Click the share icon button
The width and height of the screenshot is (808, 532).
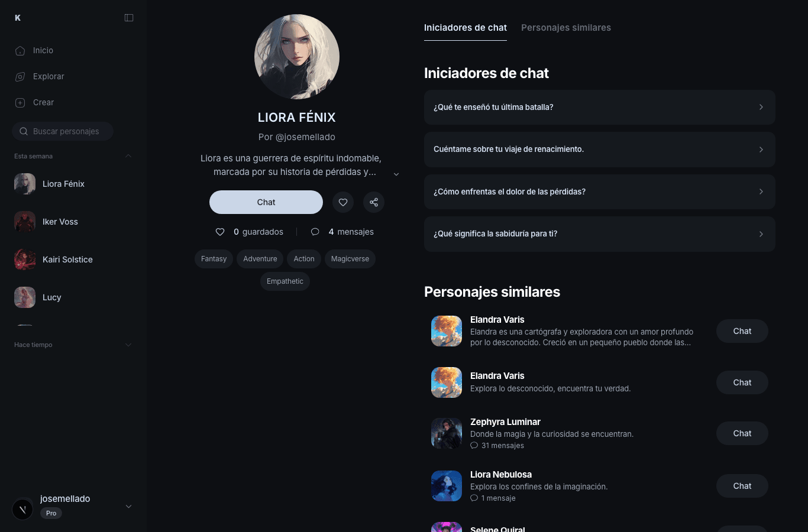pyautogui.click(x=374, y=202)
